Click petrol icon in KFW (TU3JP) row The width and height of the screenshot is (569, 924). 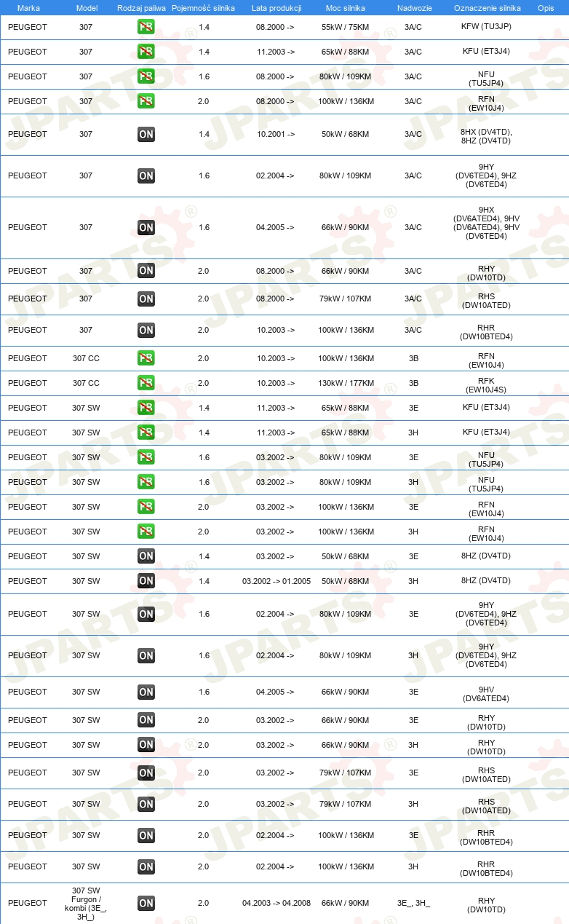[x=146, y=27]
